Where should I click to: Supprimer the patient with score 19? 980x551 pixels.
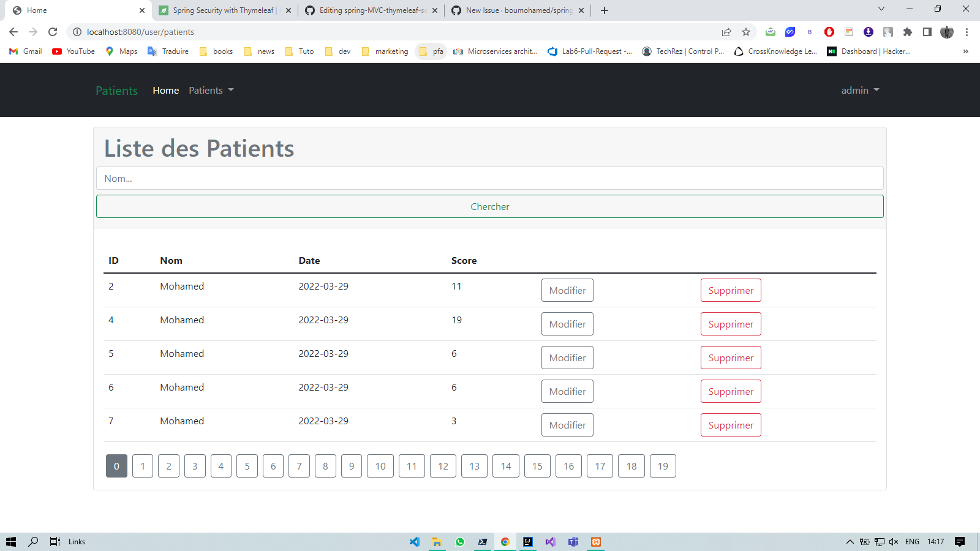[x=731, y=324]
